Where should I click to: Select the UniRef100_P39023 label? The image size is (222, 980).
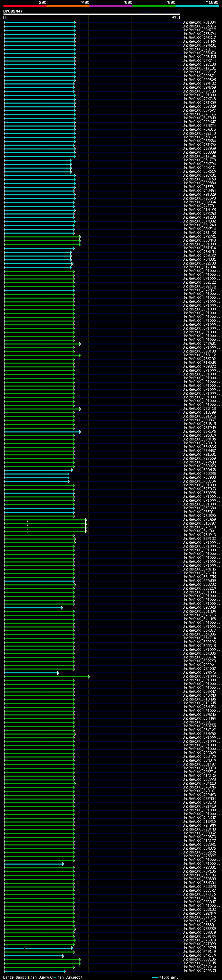[x=199, y=466]
